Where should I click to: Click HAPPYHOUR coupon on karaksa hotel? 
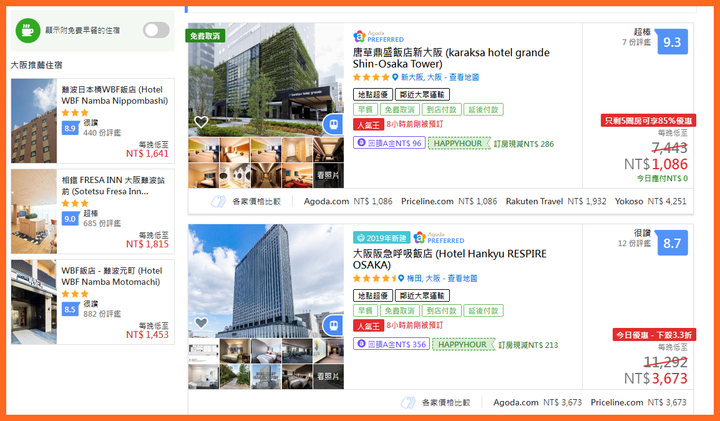[458, 143]
